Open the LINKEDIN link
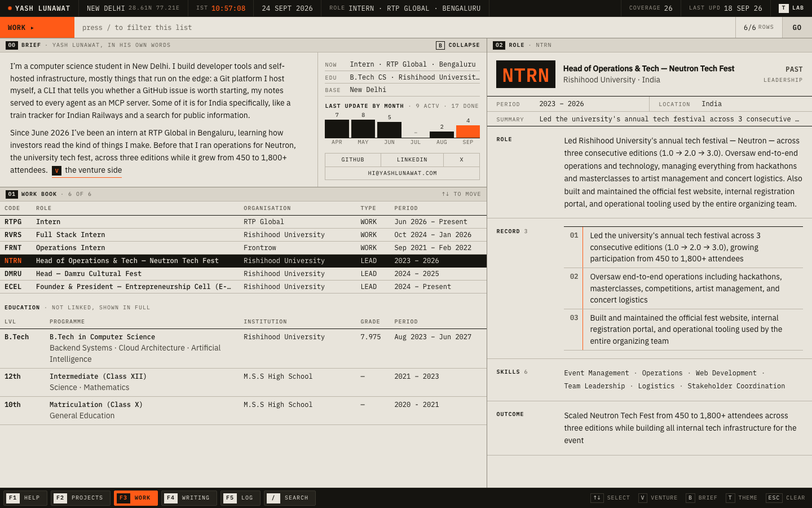The height and width of the screenshot is (508, 812). tap(412, 160)
